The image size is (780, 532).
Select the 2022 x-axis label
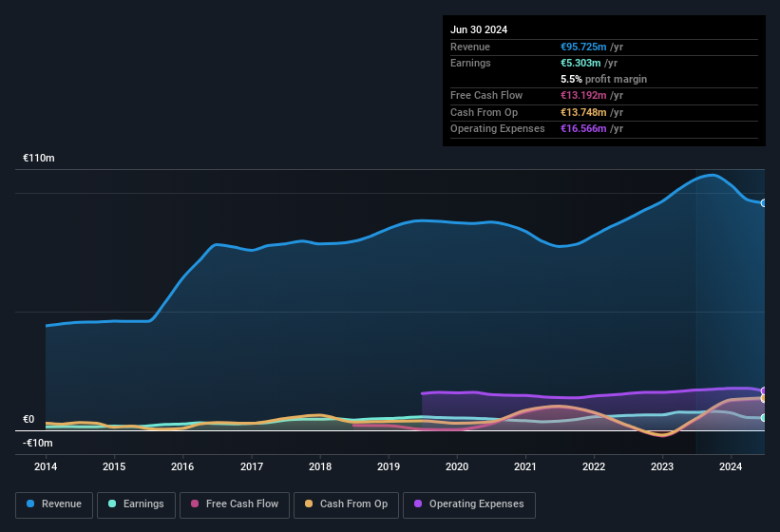click(594, 466)
